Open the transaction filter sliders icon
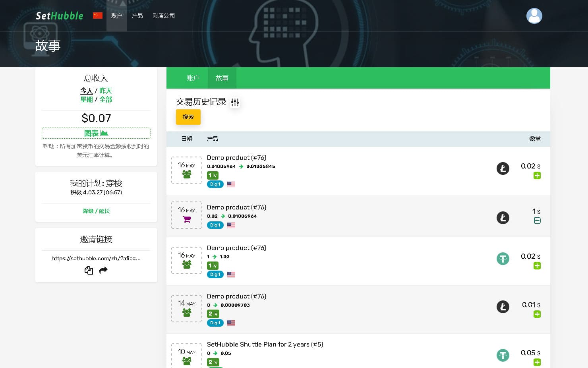Viewport: 588px width, 368px height. (235, 103)
